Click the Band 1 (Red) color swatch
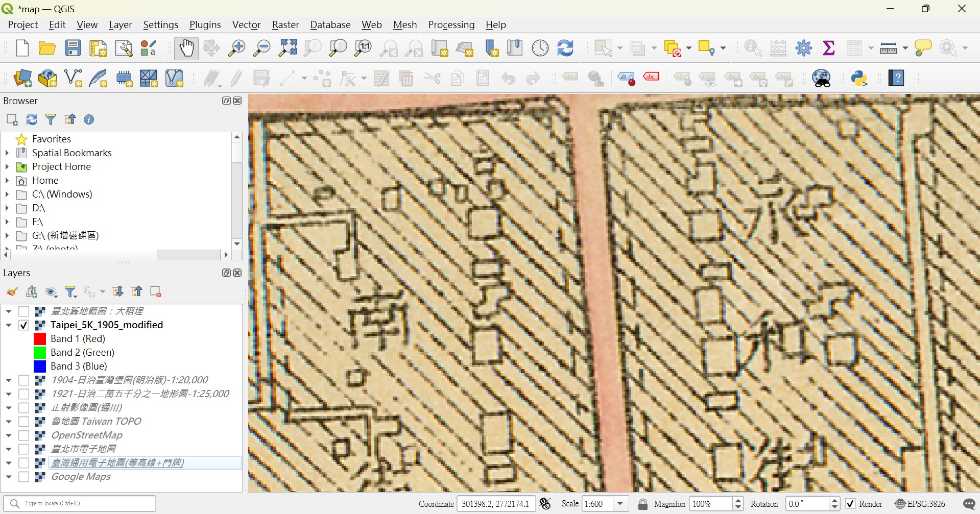Screen dimensions: 980x514 (x=40, y=339)
